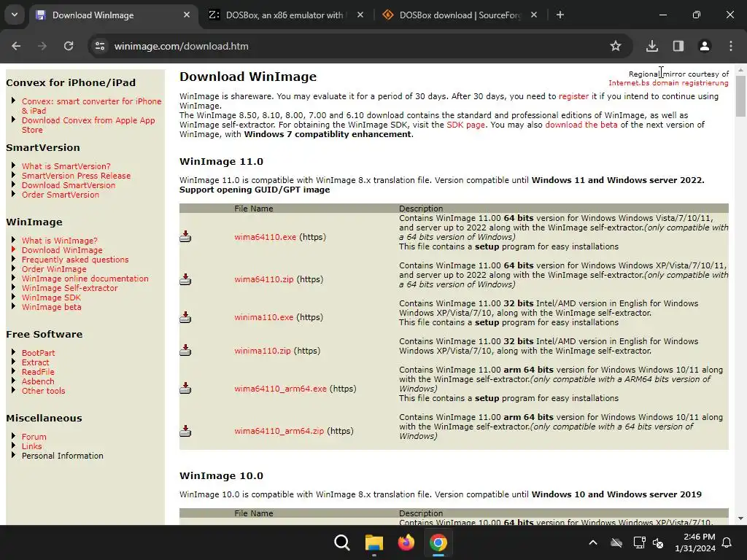This screenshot has width=747, height=560.
Task: Show hidden system tray icons
Action: point(593,542)
